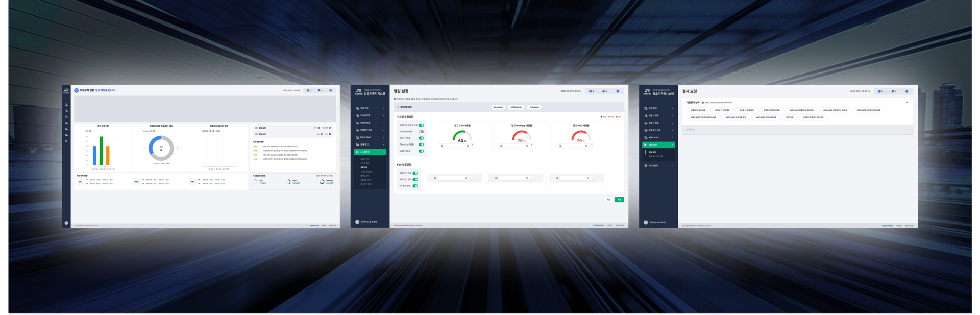Screen dimensions: 980x315
Task: Click the HDD gauge icon in system status panel
Action: click(x=288, y=181)
